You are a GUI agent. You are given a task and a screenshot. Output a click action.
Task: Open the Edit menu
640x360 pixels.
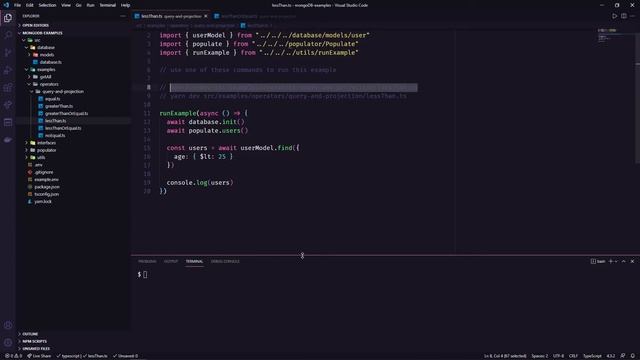(x=30, y=5)
